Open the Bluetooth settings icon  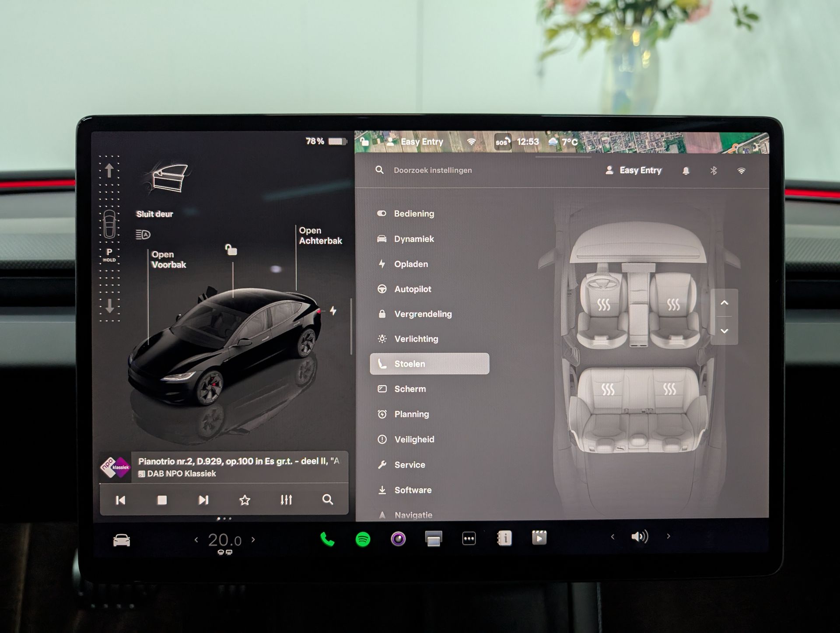click(x=714, y=171)
